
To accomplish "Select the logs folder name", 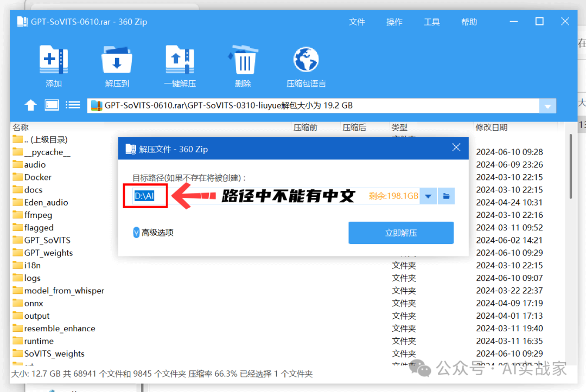I will click(33, 278).
